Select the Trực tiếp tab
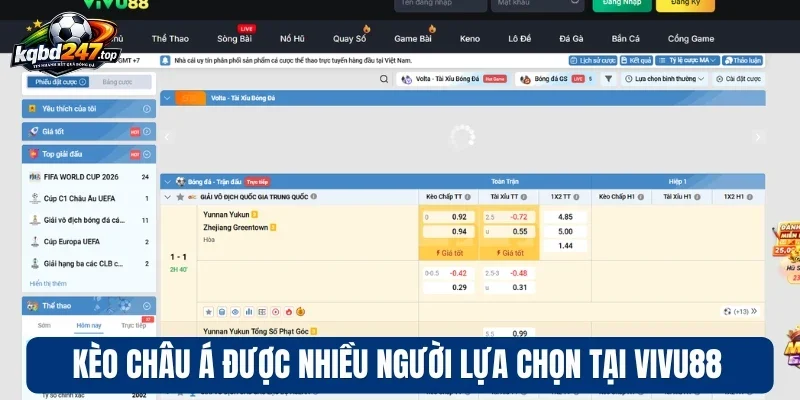 point(133,326)
